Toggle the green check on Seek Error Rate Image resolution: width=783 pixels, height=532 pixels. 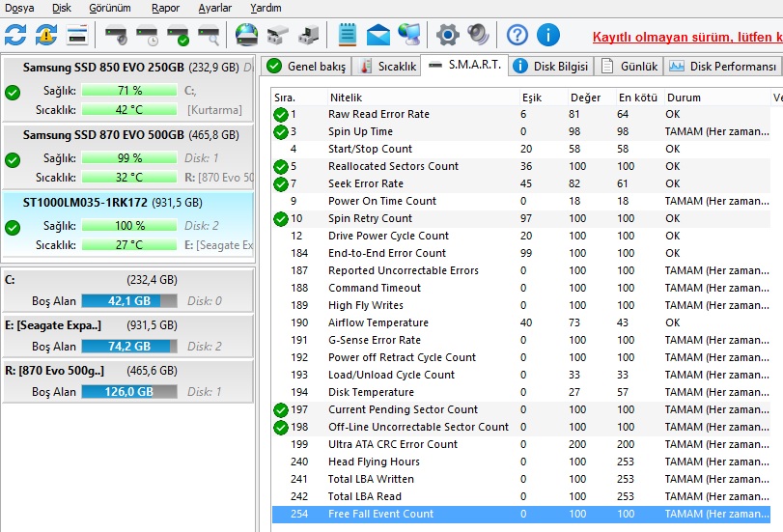[280, 184]
